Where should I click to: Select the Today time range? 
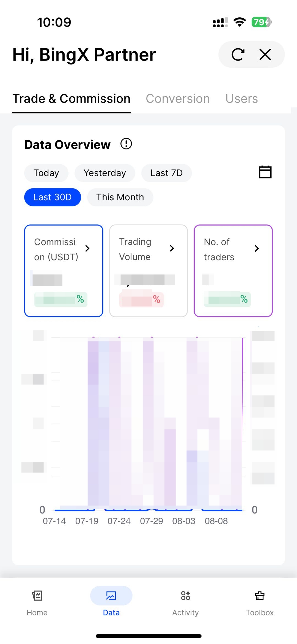46,173
